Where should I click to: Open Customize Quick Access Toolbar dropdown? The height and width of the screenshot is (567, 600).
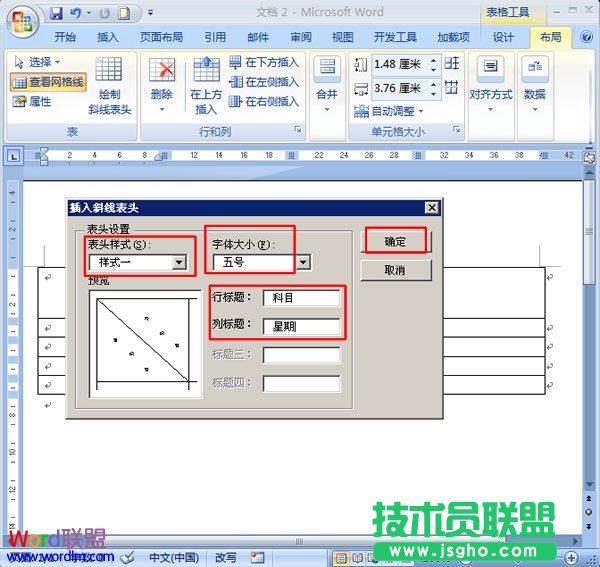click(x=150, y=13)
